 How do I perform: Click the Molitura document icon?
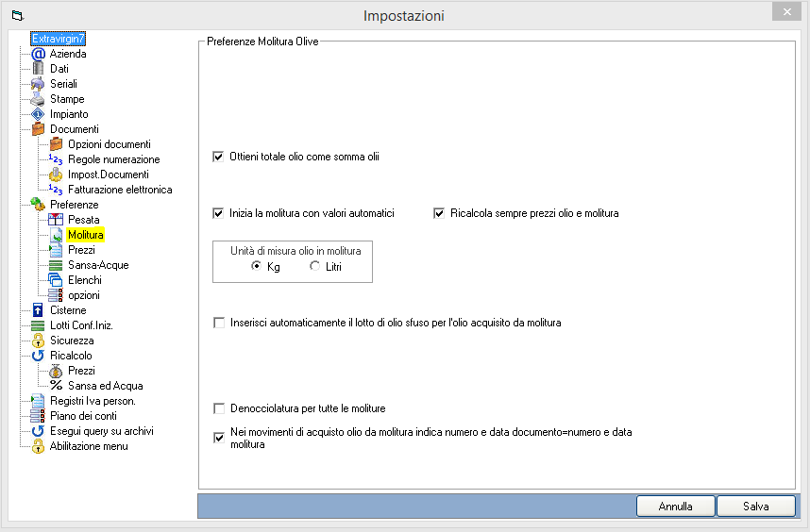click(x=56, y=235)
